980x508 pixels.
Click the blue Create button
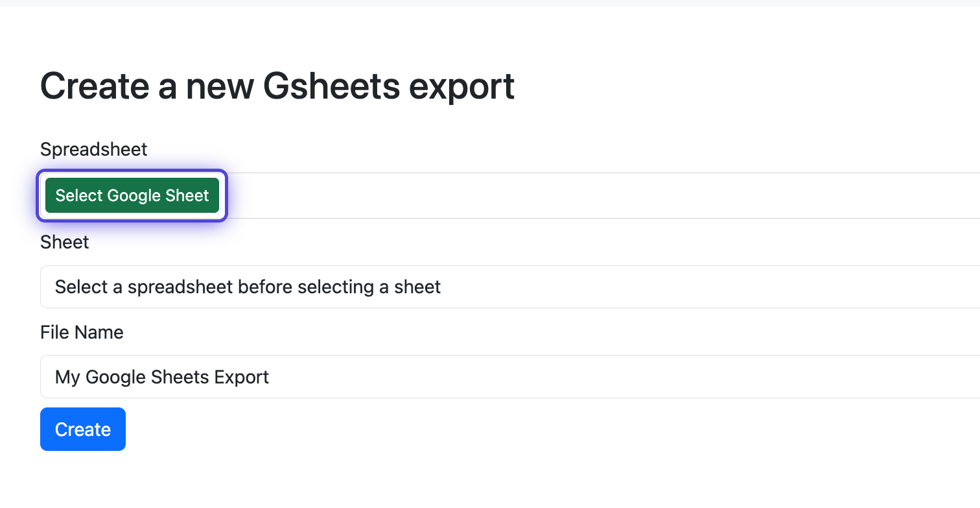83,429
